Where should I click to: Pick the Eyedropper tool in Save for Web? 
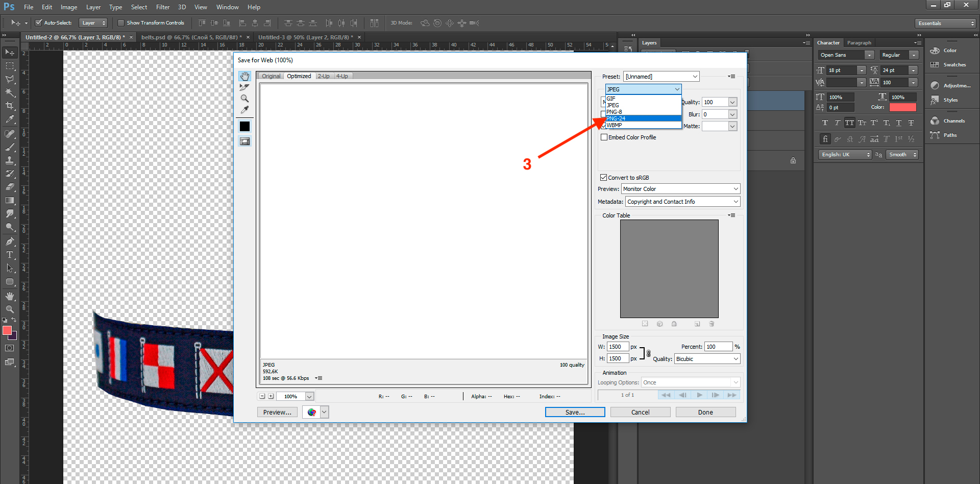coord(245,110)
